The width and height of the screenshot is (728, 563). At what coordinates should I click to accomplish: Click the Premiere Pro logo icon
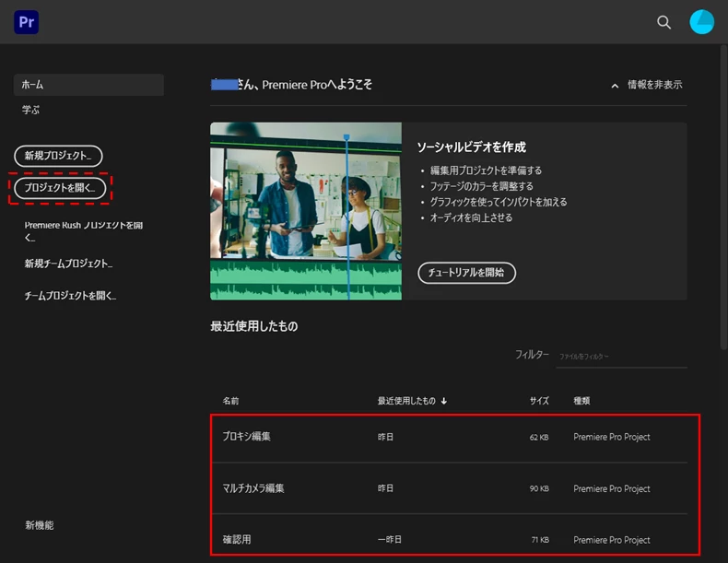(x=27, y=22)
